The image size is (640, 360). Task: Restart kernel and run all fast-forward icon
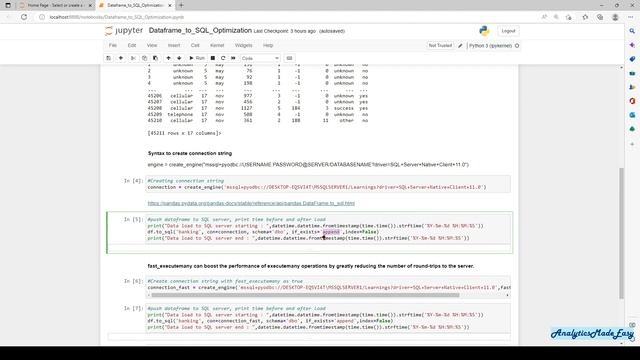(x=233, y=58)
